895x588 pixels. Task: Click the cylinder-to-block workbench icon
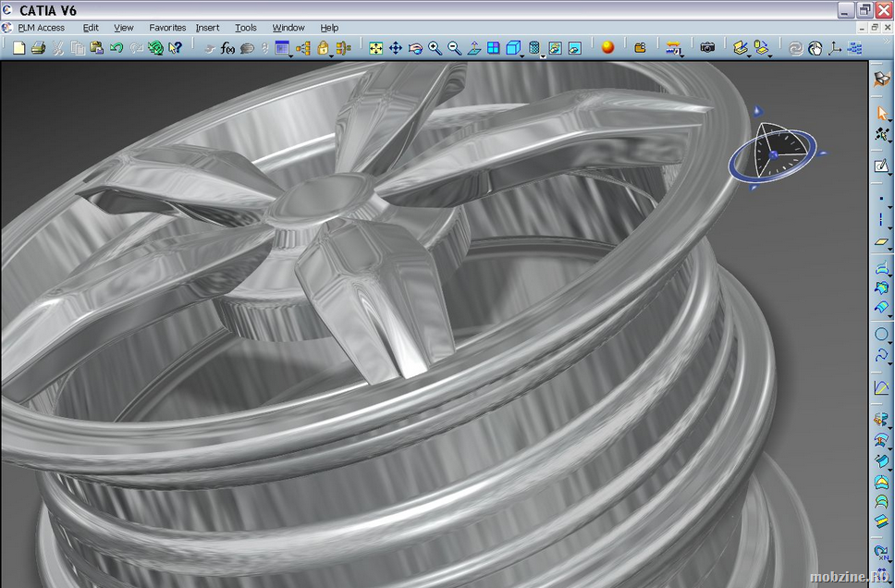tap(761, 48)
